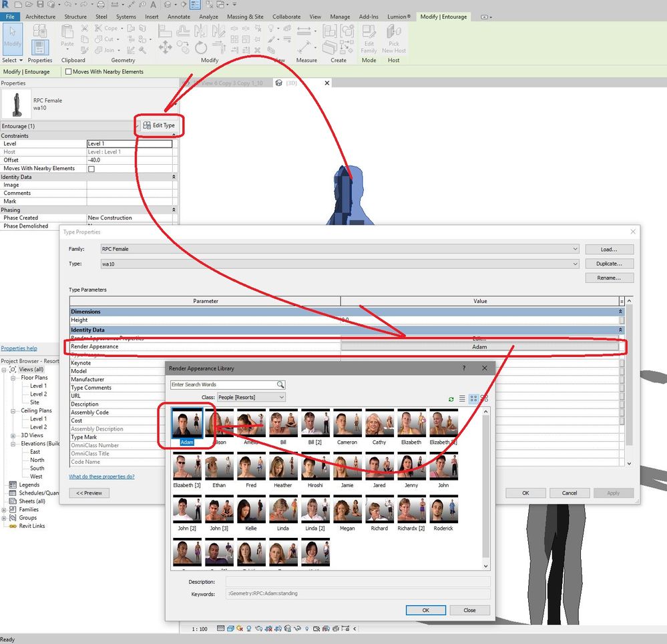Viewport: 667px width, 644px height.
Task: Click the Enter Search Words field
Action: click(x=223, y=384)
